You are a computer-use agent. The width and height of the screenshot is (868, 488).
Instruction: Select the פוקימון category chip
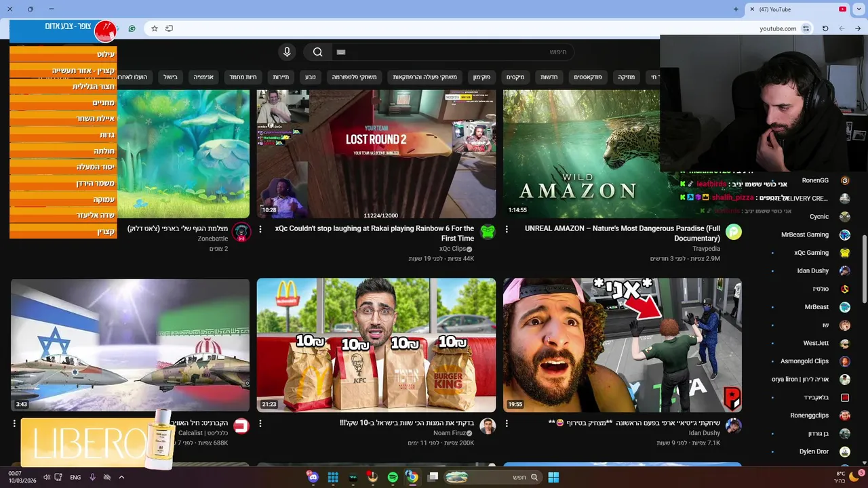483,77
